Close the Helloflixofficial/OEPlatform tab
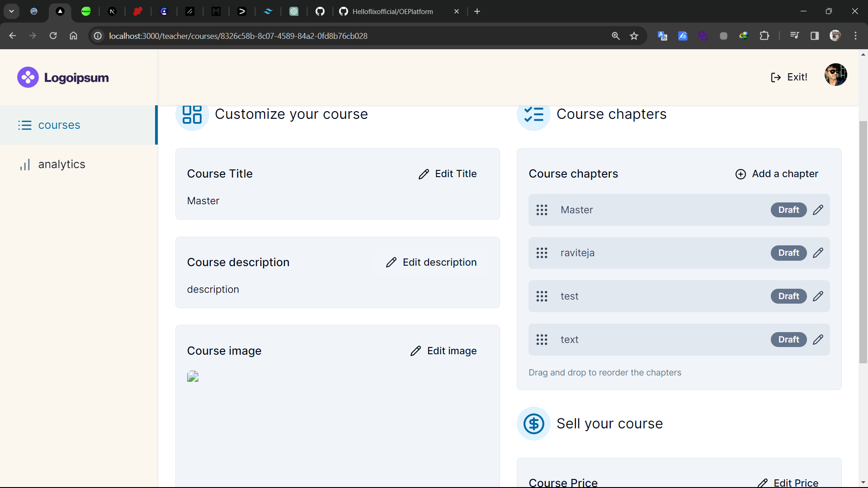 [x=457, y=12]
